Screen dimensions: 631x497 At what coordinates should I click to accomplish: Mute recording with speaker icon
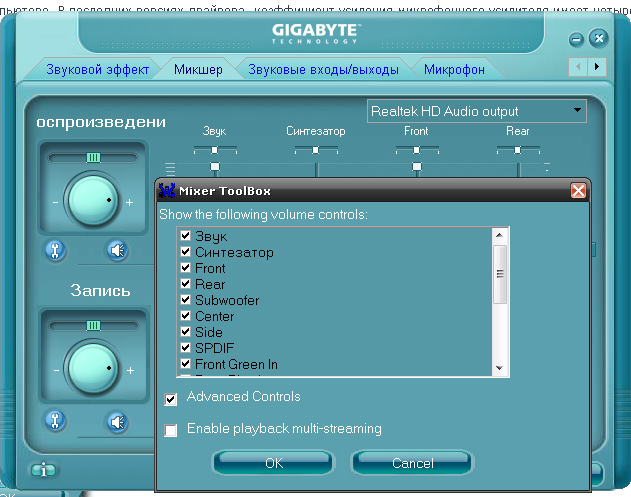(x=118, y=422)
